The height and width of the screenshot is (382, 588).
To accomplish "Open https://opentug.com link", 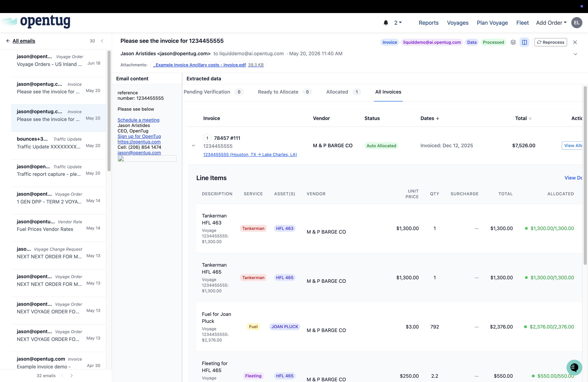I will point(139,142).
